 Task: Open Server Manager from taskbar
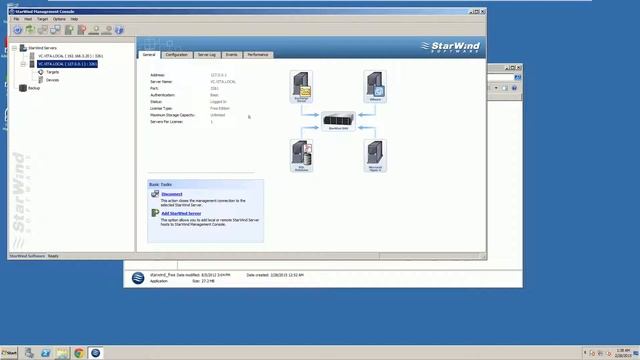click(29, 353)
